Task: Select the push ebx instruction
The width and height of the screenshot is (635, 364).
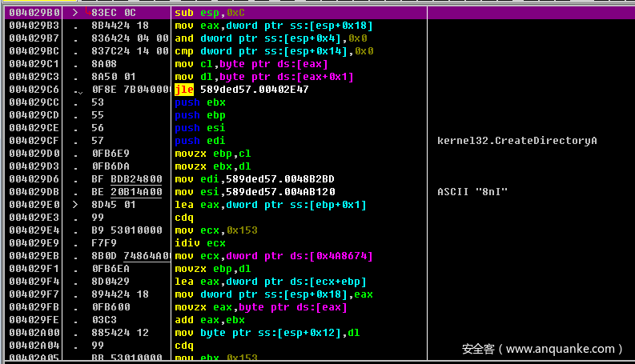Action: 200,102
